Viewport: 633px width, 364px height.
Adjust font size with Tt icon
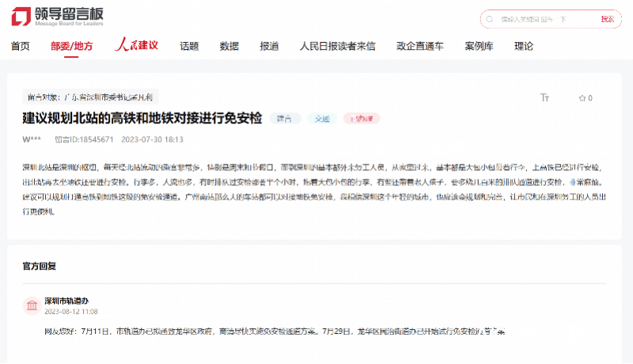coord(544,97)
